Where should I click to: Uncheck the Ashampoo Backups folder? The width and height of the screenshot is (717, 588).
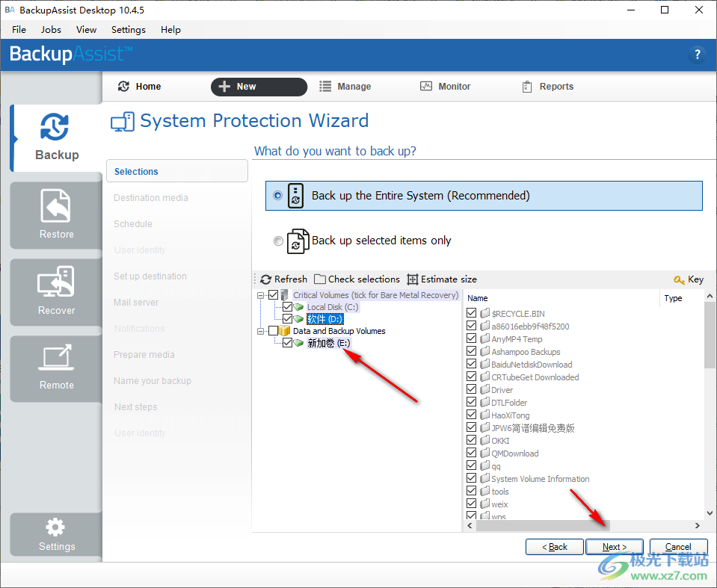point(472,351)
